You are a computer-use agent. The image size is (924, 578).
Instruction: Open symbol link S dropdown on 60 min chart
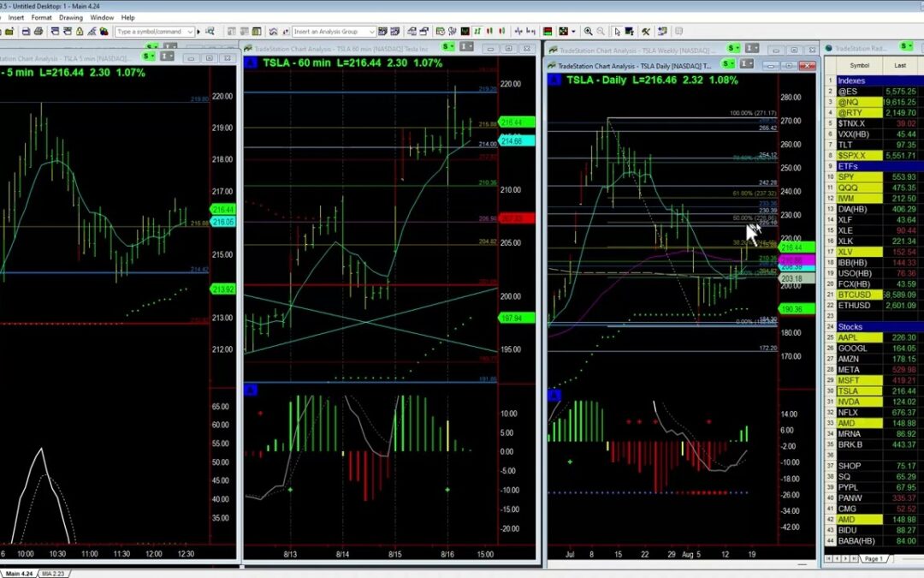click(x=447, y=46)
